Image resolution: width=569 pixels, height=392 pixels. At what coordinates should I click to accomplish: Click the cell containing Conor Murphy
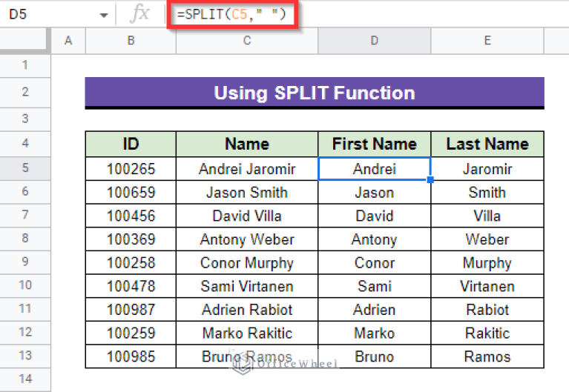(x=247, y=263)
